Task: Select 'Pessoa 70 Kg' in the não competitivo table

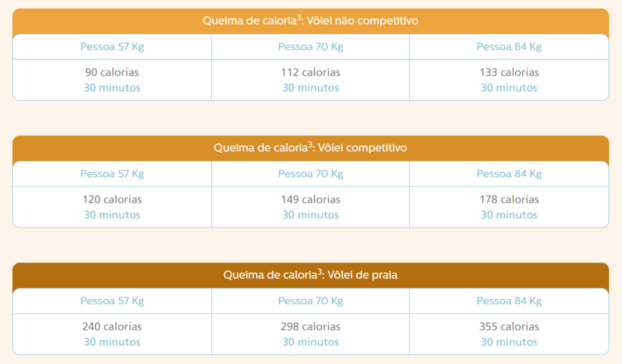Action: (x=311, y=47)
